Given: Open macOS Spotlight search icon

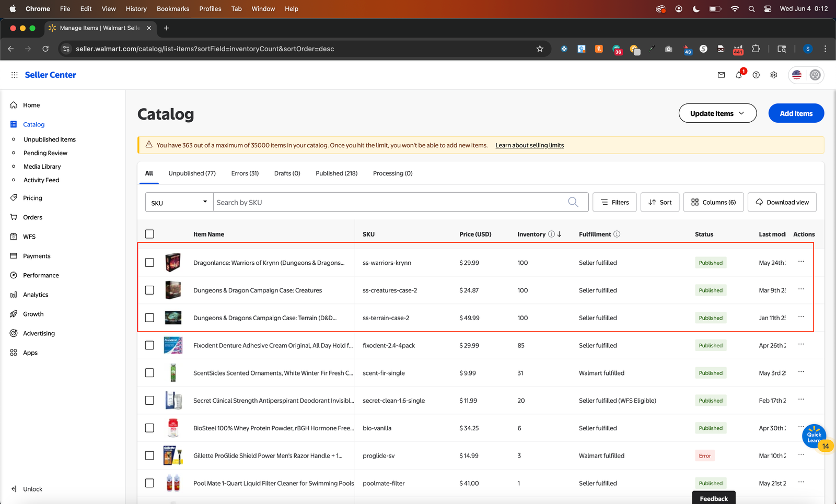Looking at the screenshot, I should pyautogui.click(x=751, y=9).
